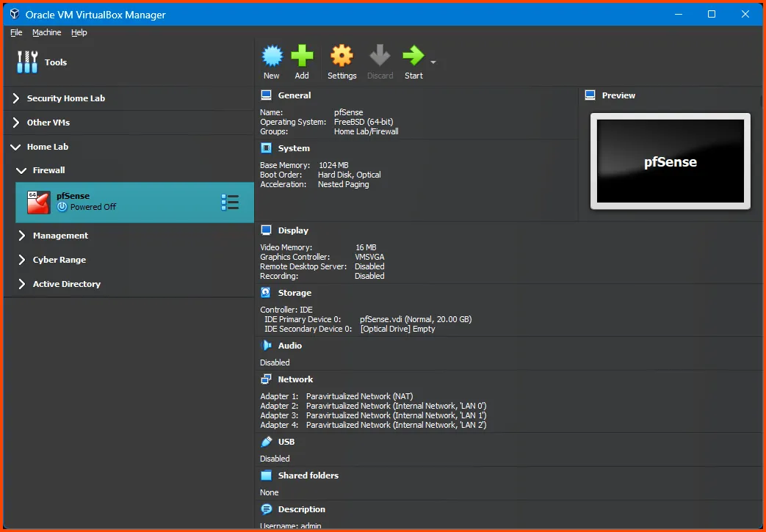Viewport: 766px width, 532px height.
Task: Click the Audio section speaker icon
Action: pyautogui.click(x=267, y=346)
